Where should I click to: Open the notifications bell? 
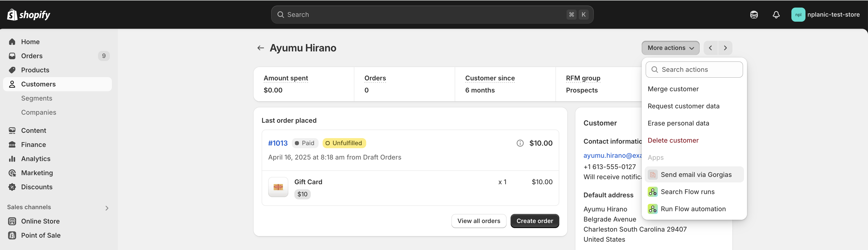pyautogui.click(x=776, y=14)
